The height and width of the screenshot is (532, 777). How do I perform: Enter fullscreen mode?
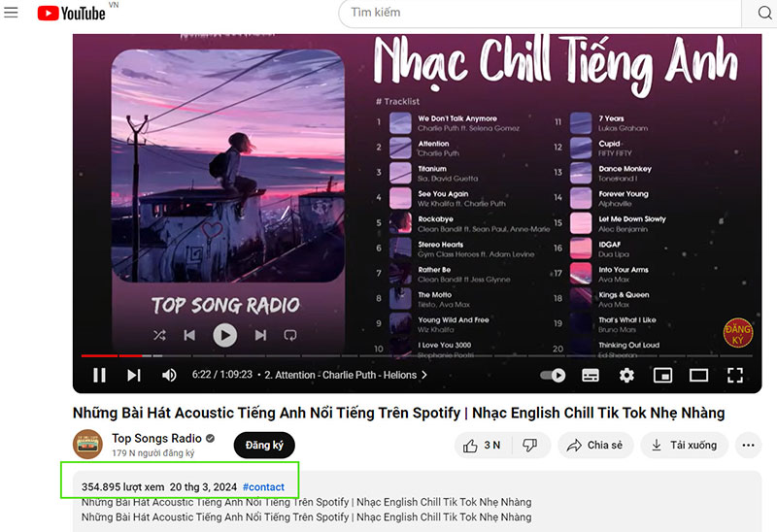(735, 375)
